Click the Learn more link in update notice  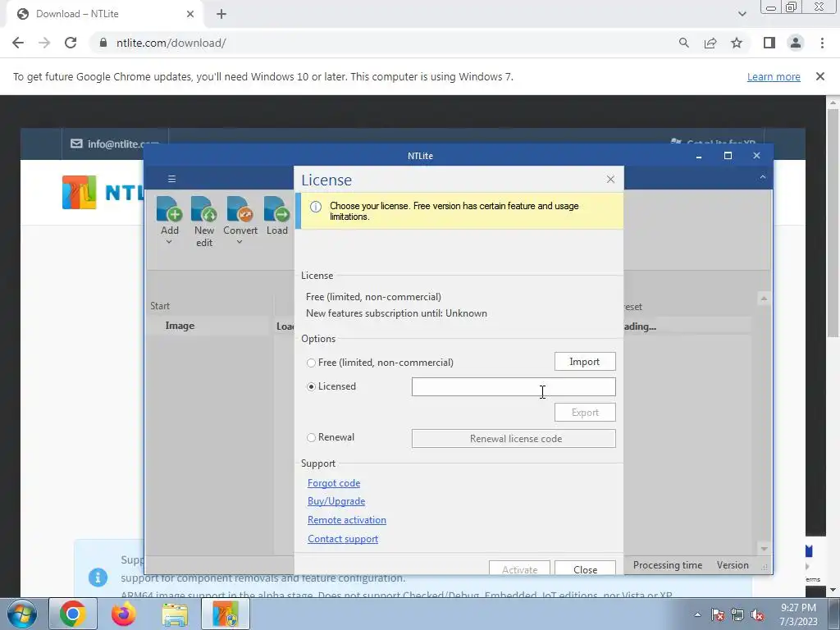tap(774, 76)
